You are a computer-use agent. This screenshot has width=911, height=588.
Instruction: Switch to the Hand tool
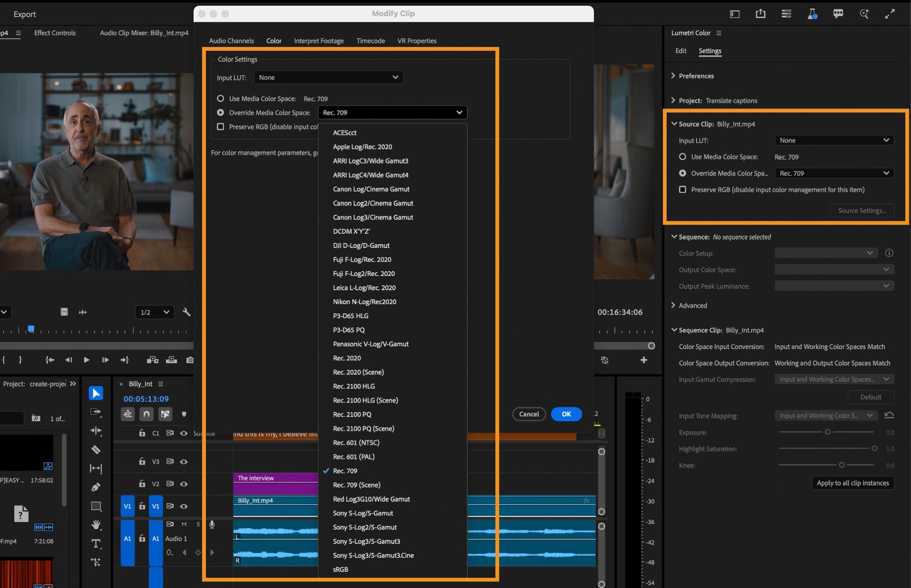[96, 525]
